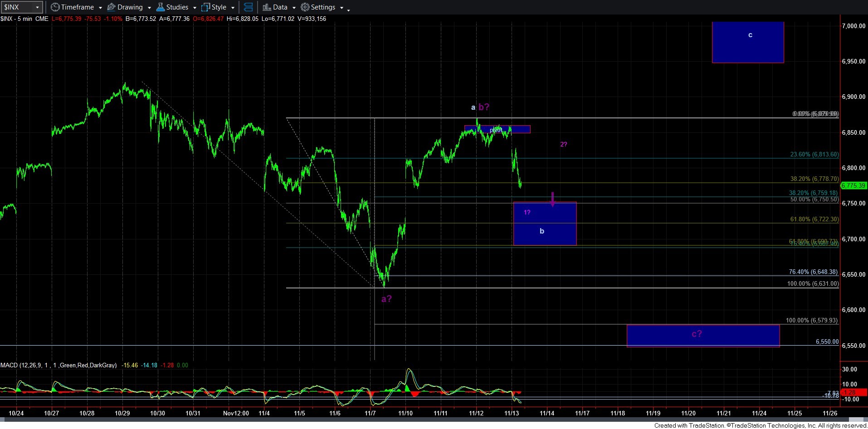The width and height of the screenshot is (868, 429).
Task: Expand the symbol dropdown next to $INX
Action: 38,7
